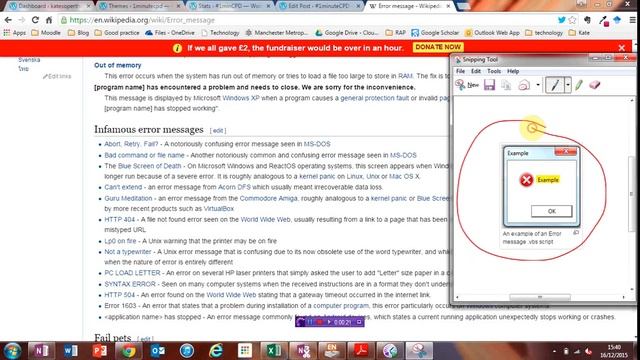
Task: Click the DONATE NOW button
Action: pyautogui.click(x=438, y=47)
